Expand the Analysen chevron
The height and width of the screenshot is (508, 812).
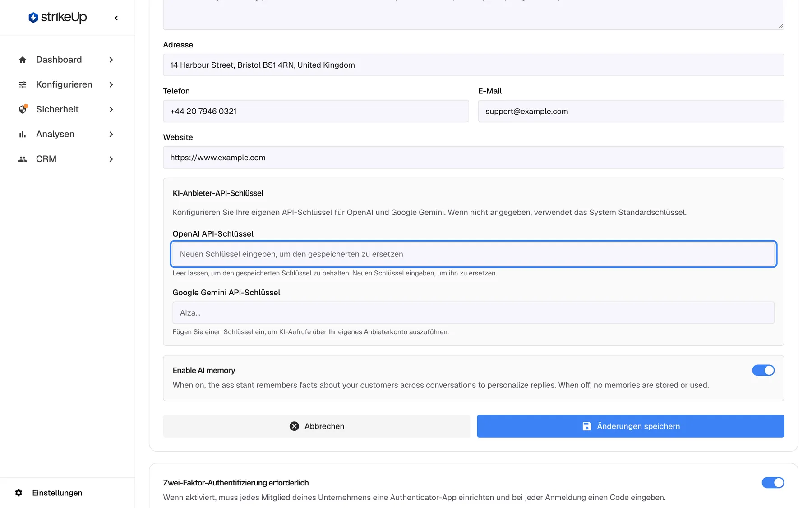point(111,134)
